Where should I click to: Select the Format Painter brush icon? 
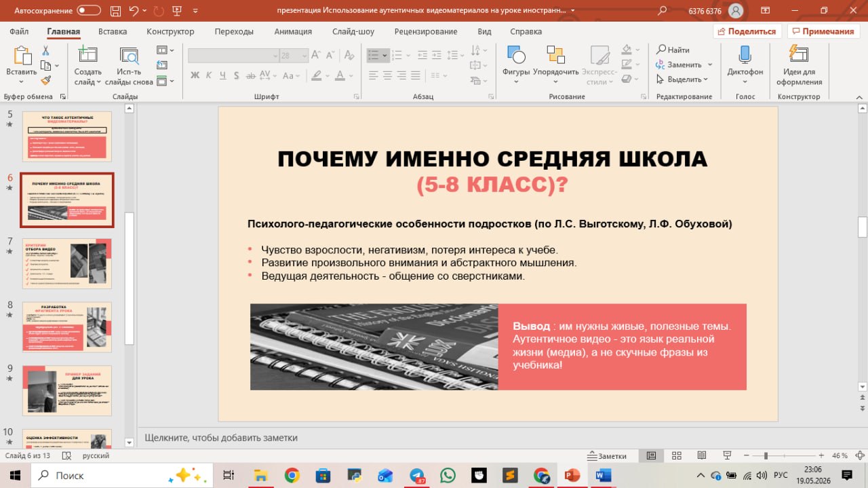click(46, 79)
